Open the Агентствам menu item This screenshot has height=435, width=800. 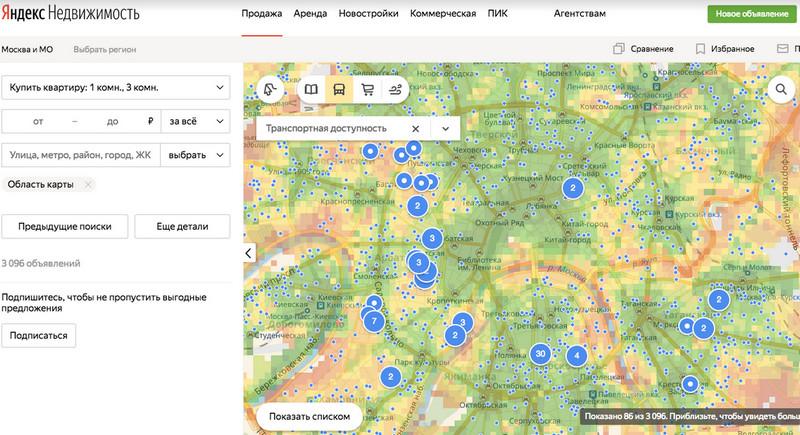click(580, 14)
